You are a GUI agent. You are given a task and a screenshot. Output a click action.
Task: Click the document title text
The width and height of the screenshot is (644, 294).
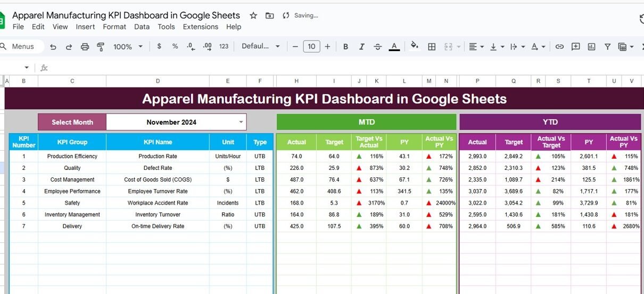point(126,15)
